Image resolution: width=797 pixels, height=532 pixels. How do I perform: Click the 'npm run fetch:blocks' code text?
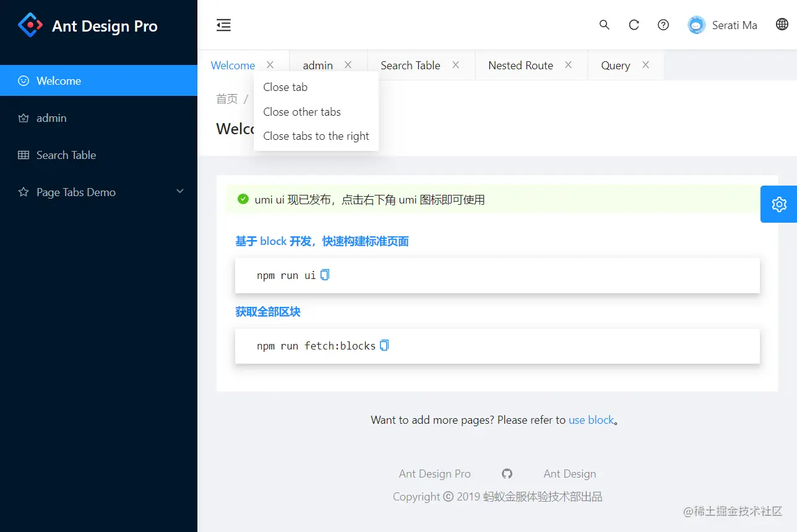coord(316,346)
